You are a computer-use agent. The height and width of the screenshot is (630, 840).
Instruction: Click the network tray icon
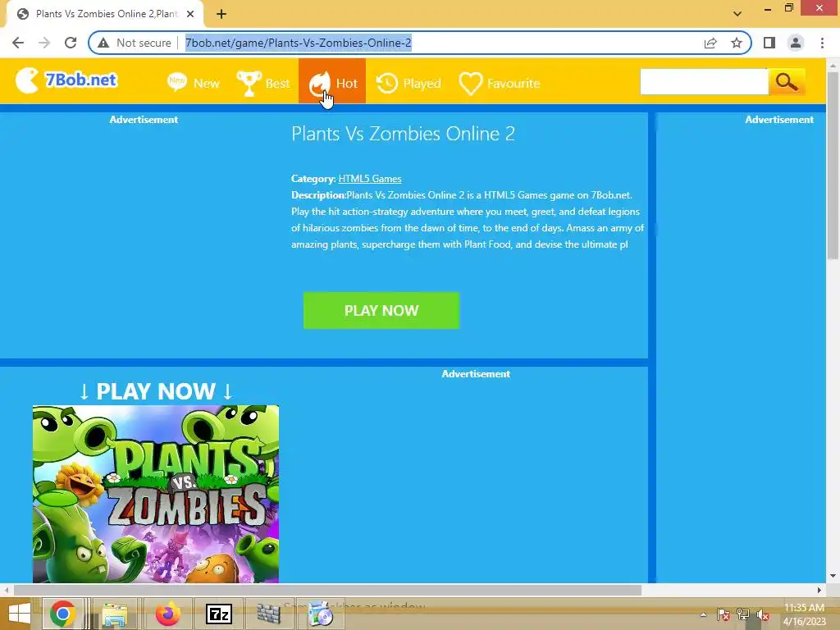point(743,615)
